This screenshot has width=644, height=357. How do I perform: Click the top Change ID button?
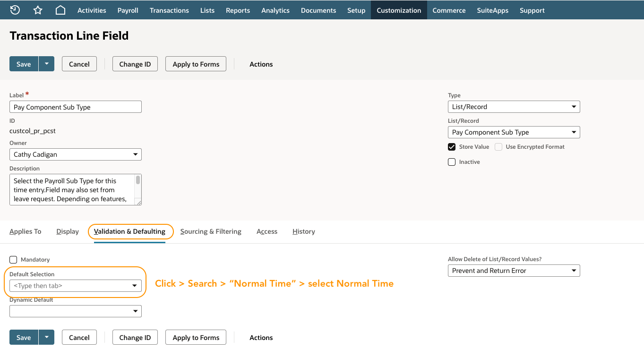coord(135,64)
